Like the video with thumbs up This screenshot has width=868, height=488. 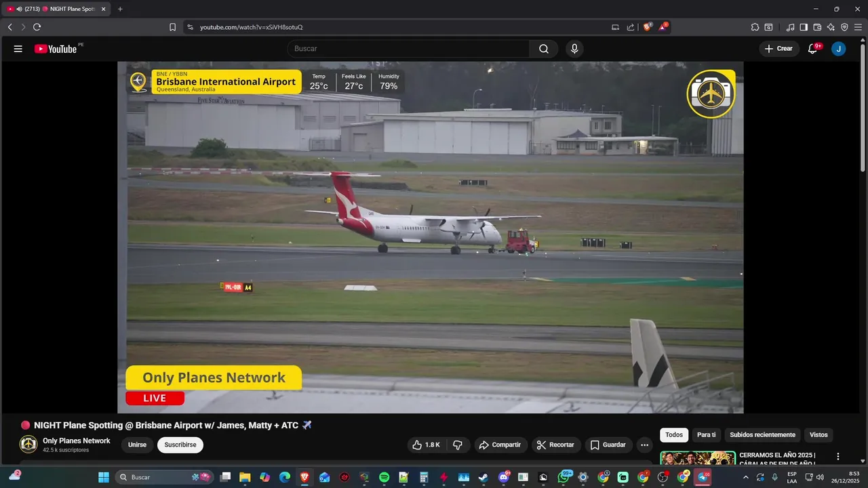click(427, 445)
